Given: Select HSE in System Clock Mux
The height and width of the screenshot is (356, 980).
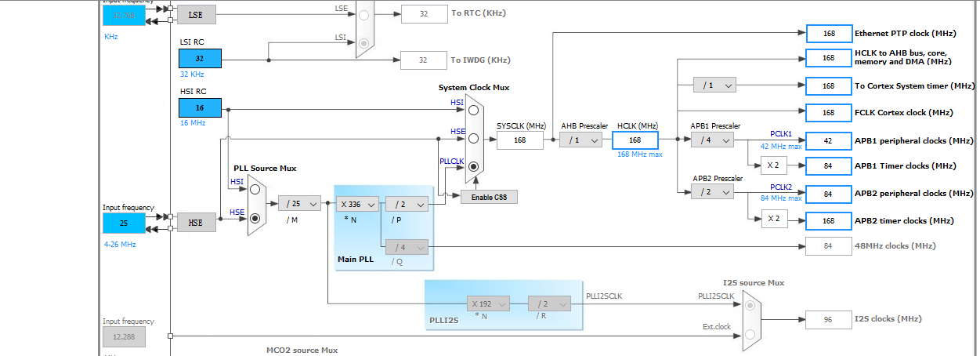Looking at the screenshot, I should 473,139.
